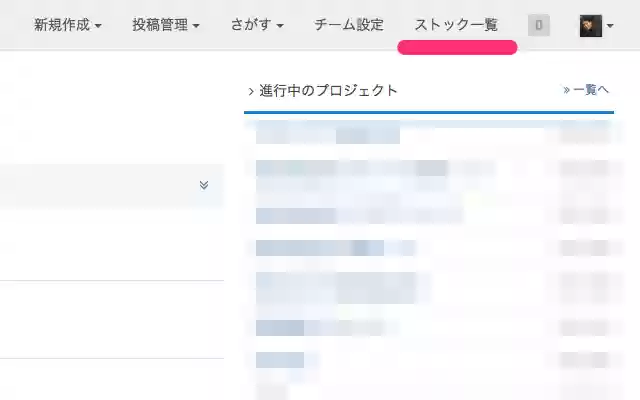Screen dimensions: 640x400
Task: Click the double-chevron expand icon
Action: pos(204,185)
